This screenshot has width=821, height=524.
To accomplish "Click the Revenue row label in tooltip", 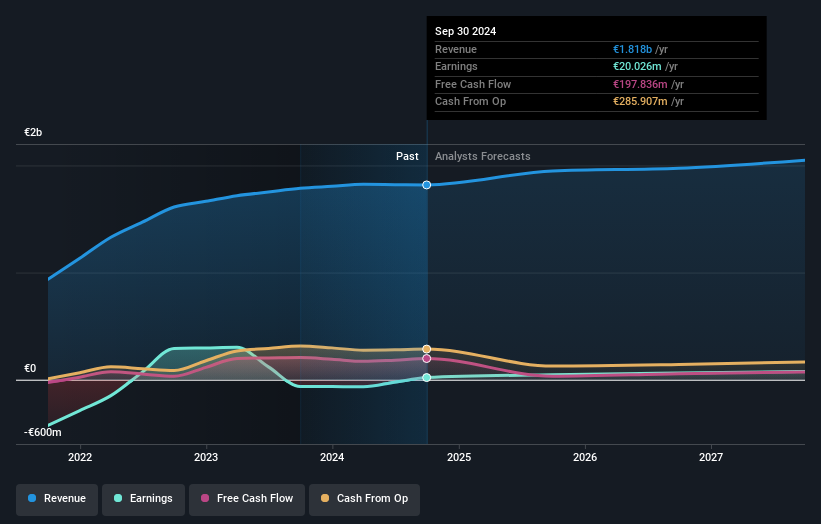I will coord(456,49).
